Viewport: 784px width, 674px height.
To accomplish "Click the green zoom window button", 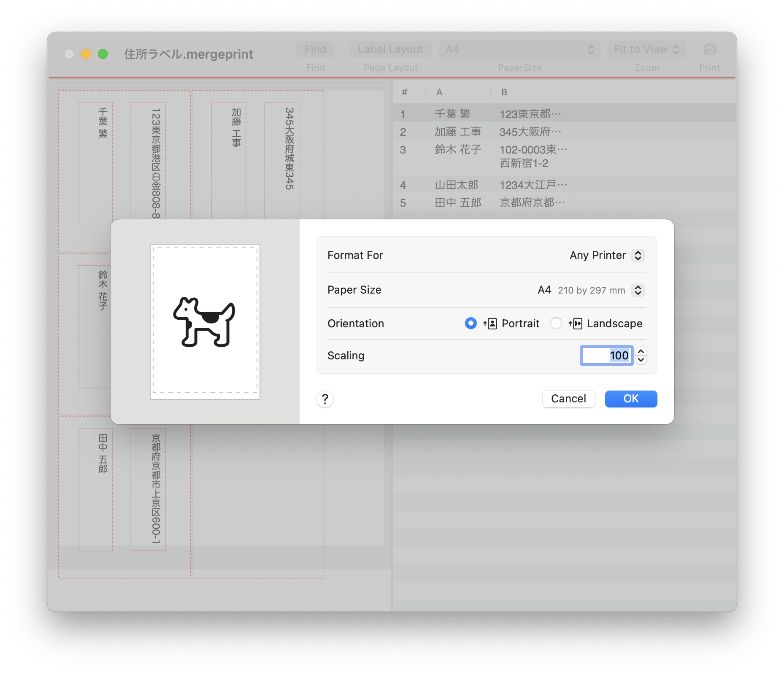I will 103,54.
